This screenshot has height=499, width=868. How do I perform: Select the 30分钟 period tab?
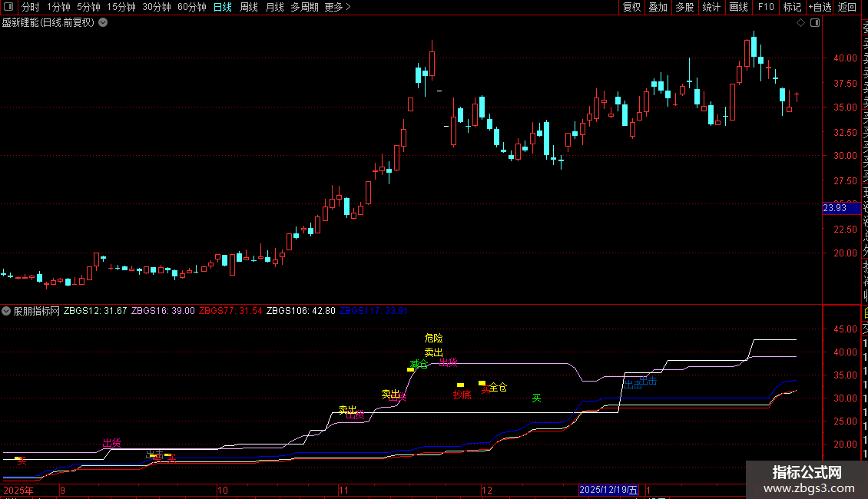tap(157, 7)
